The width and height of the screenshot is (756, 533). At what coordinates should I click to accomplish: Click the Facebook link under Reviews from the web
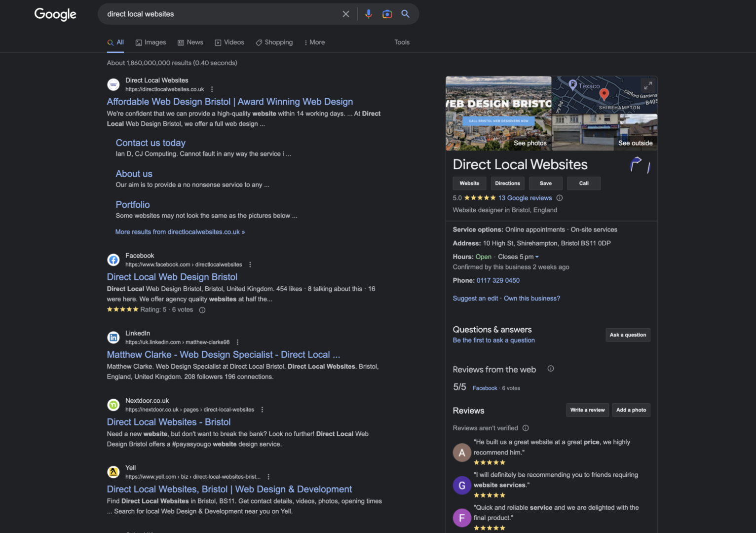pyautogui.click(x=485, y=388)
